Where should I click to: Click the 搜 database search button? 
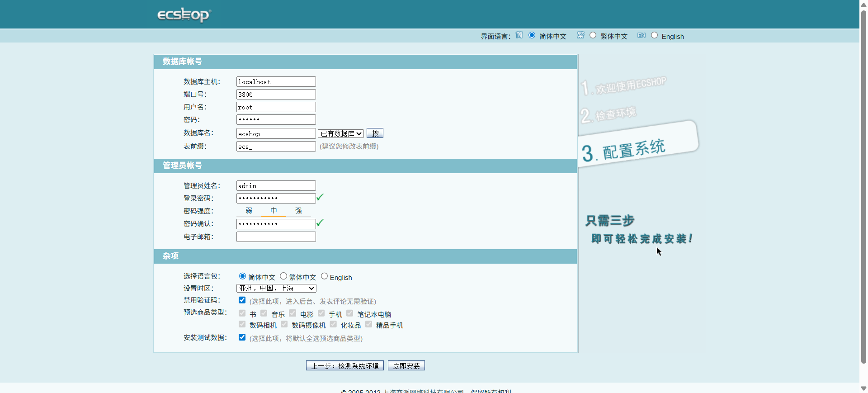point(375,133)
